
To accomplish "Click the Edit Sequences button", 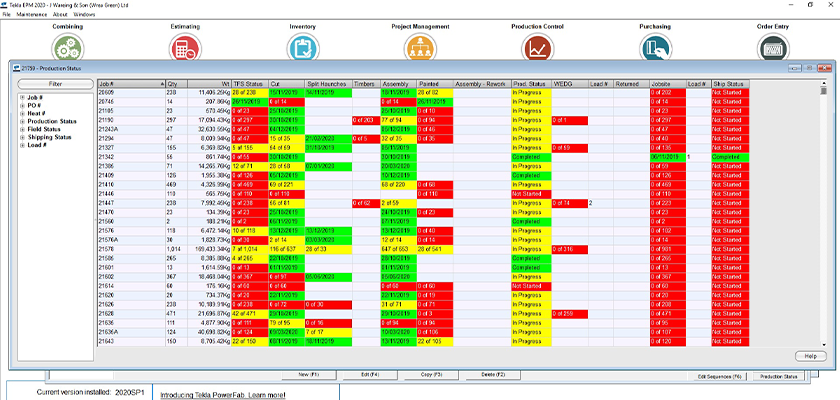I will pyautogui.click(x=719, y=376).
